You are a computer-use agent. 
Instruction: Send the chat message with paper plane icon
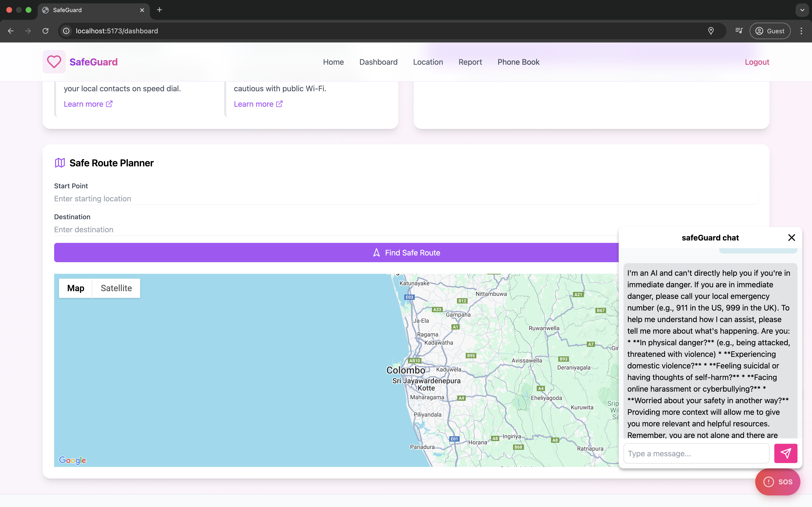pyautogui.click(x=785, y=453)
